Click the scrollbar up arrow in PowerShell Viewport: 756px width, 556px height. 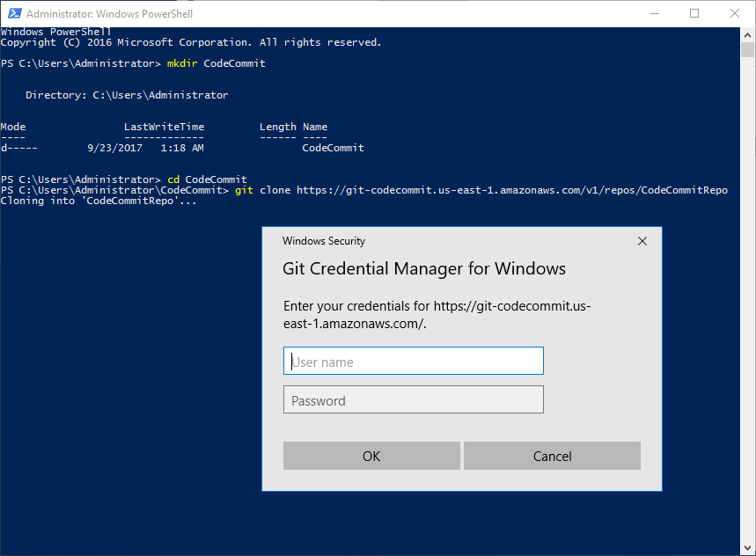pos(748,35)
